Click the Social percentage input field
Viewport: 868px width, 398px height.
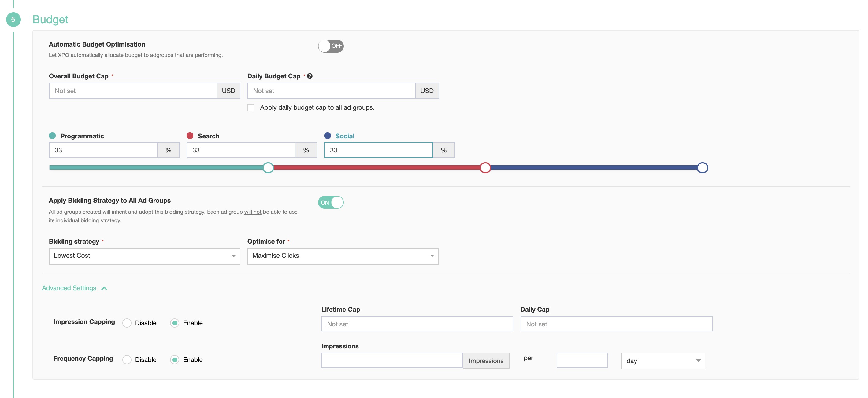pyautogui.click(x=378, y=150)
